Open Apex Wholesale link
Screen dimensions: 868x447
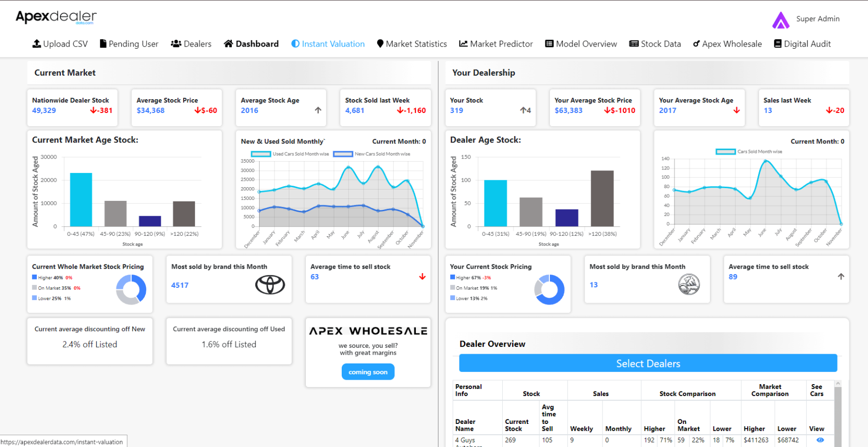(x=727, y=44)
